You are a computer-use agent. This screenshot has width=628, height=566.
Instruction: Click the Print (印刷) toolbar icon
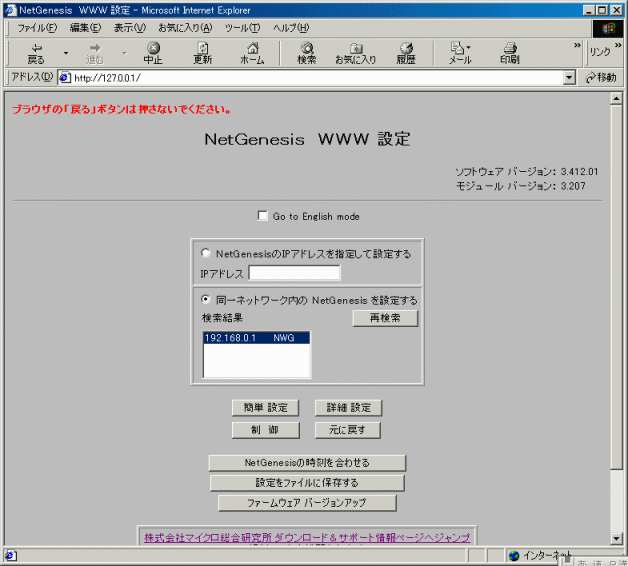[510, 54]
